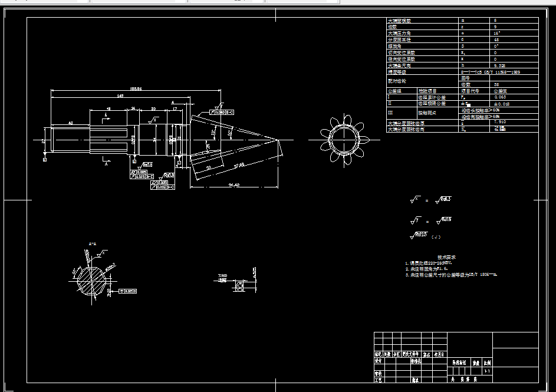The image size is (556, 392).
Task: Click the A-A section view label
Action: [92, 244]
